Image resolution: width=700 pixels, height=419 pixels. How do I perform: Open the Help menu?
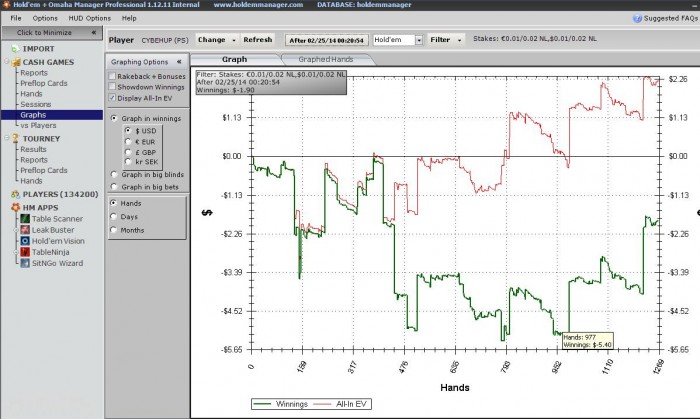coord(129,18)
